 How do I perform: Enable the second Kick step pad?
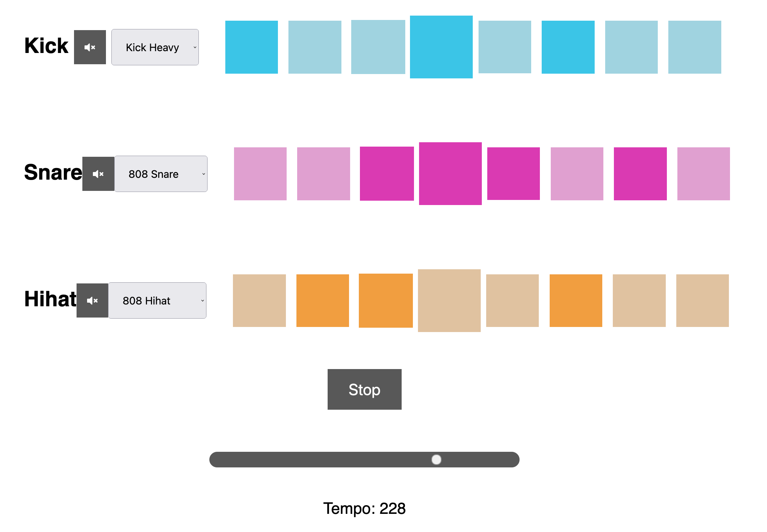(x=315, y=47)
